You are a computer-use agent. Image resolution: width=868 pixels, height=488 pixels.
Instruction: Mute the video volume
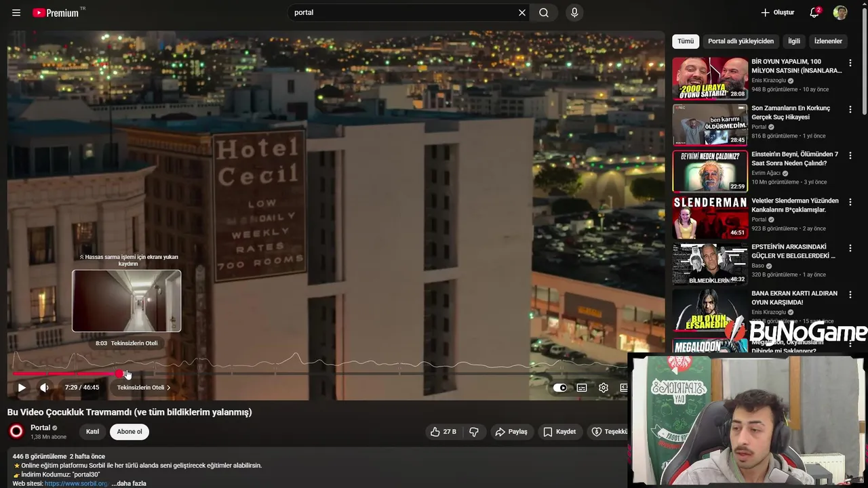point(44,388)
